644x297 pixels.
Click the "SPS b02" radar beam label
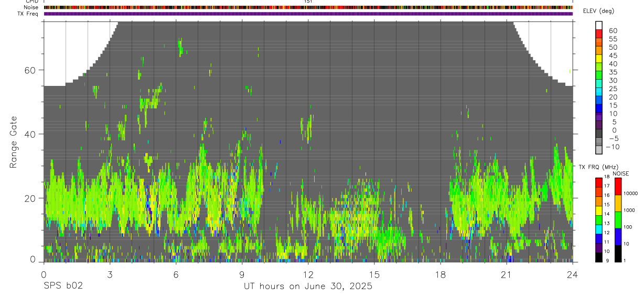click(x=63, y=287)
